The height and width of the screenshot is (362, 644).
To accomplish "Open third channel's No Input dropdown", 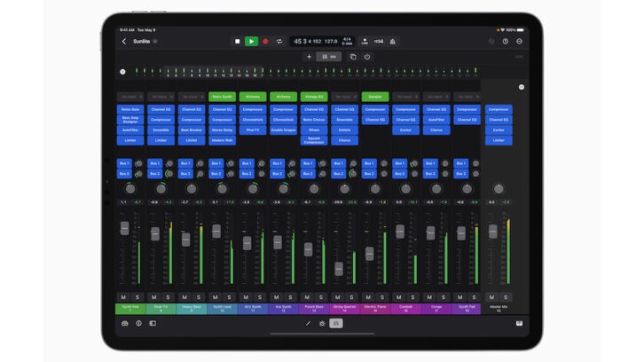I will pyautogui.click(x=192, y=97).
